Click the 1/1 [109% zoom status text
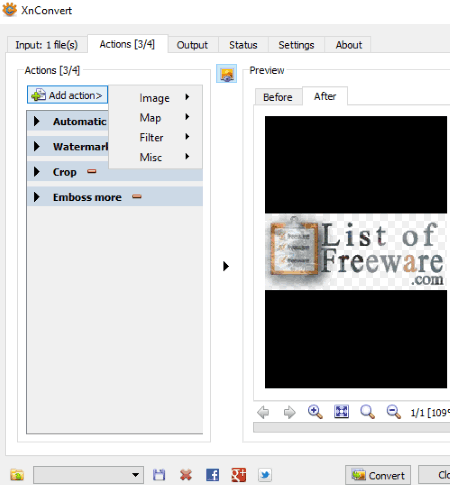The height and width of the screenshot is (485, 450). click(x=430, y=413)
